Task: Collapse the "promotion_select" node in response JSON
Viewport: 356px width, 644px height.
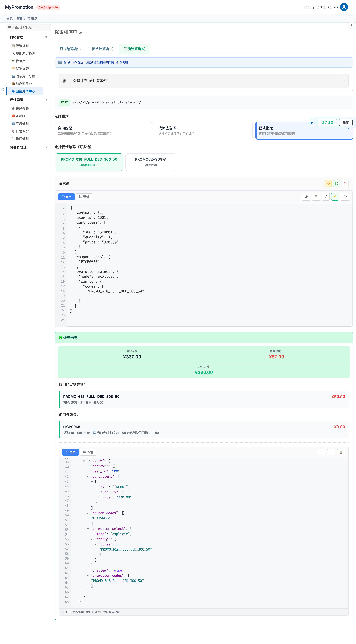Action: (x=88, y=529)
